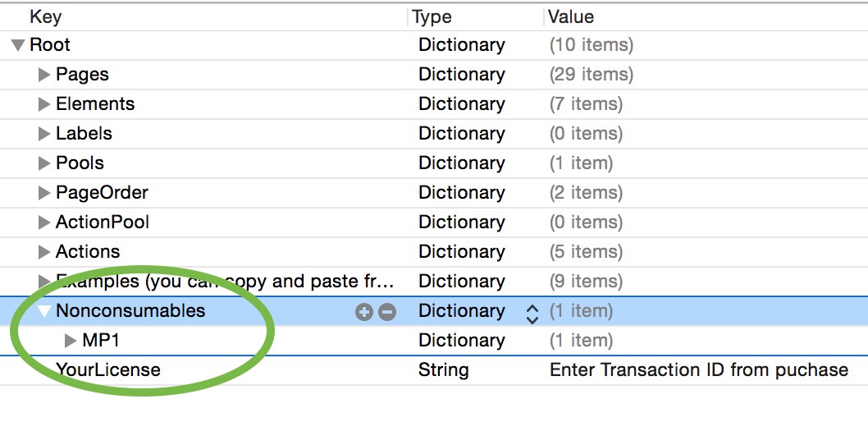Click the Value column header

pos(570,16)
